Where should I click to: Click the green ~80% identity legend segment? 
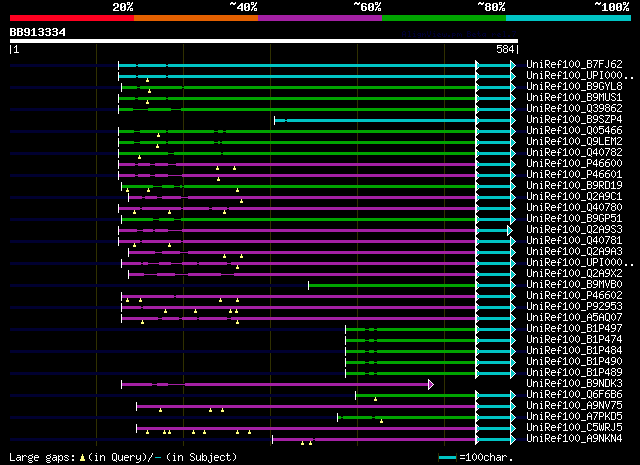pyautogui.click(x=444, y=18)
